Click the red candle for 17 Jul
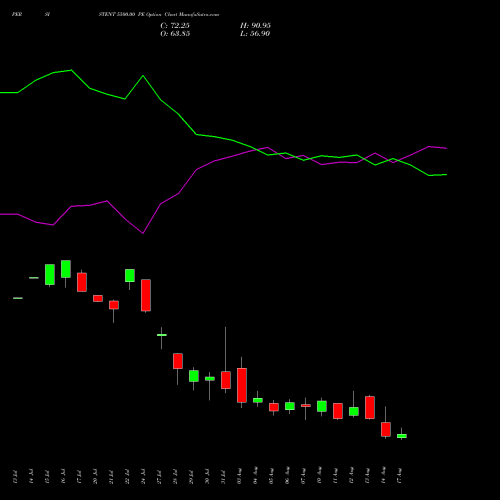 [82, 282]
